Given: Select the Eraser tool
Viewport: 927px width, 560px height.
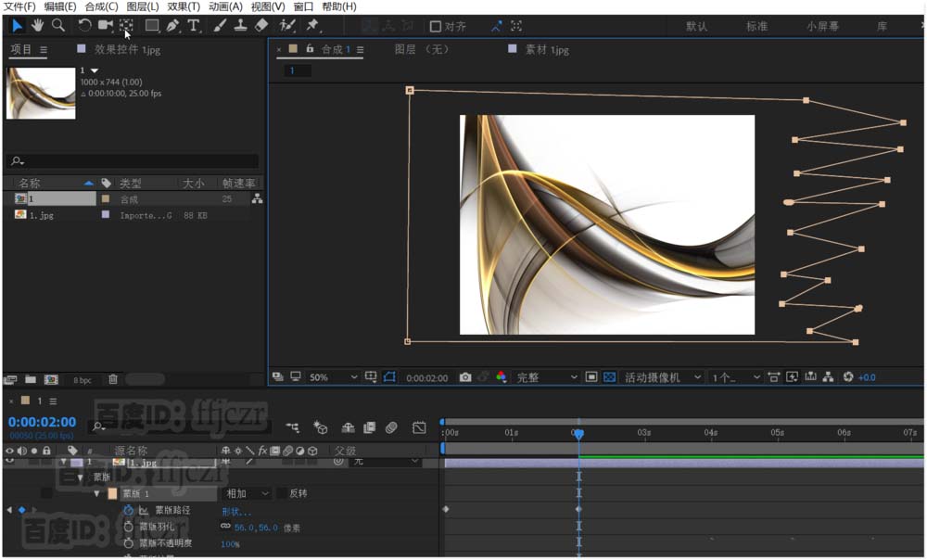Looking at the screenshot, I should point(260,25).
